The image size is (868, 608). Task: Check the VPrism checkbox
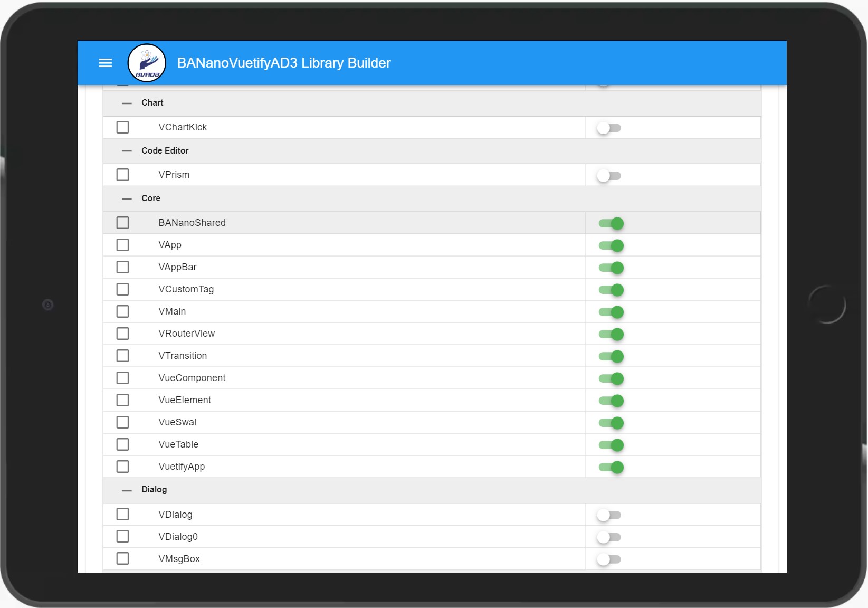pyautogui.click(x=123, y=174)
